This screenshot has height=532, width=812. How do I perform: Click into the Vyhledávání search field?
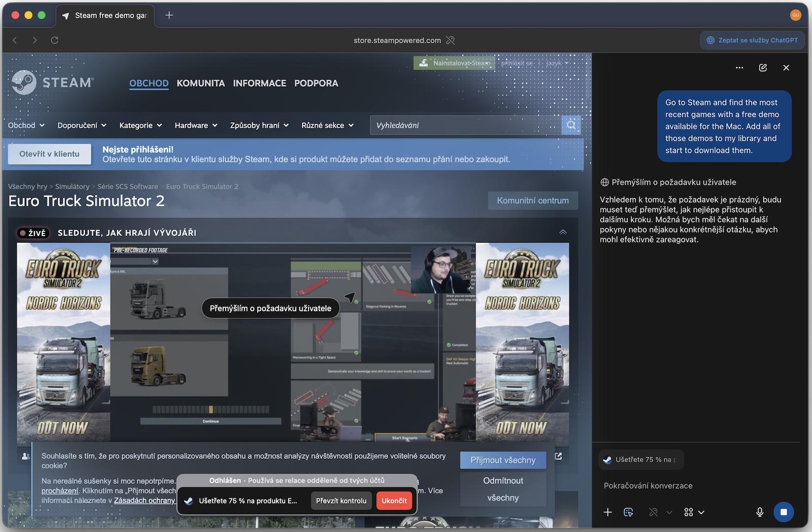tap(464, 125)
